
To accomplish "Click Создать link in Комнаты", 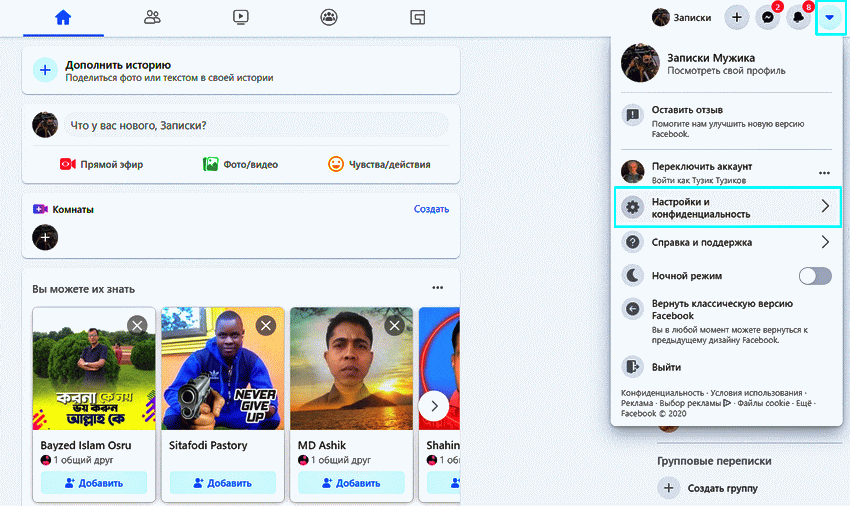I will (x=432, y=209).
